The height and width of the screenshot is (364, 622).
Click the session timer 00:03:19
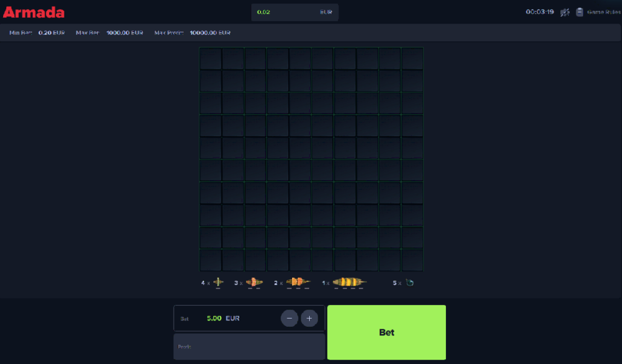click(539, 12)
